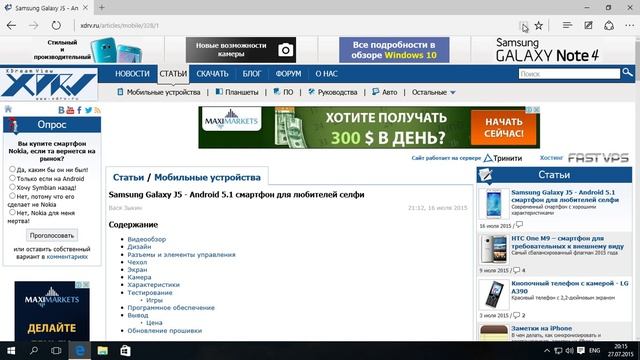Select poll option 'Нет, Nokia для меня мертва!'
Viewport: 640px width, 360px height.
[x=12, y=212]
